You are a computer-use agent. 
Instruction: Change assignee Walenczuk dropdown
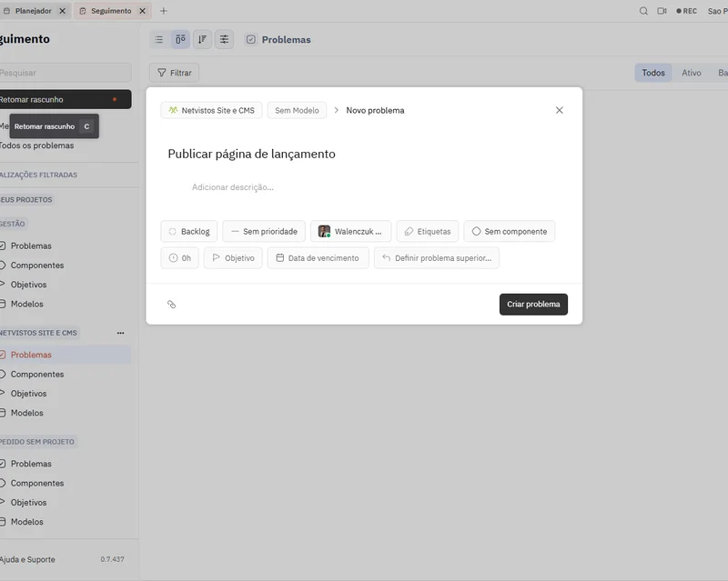pos(350,231)
